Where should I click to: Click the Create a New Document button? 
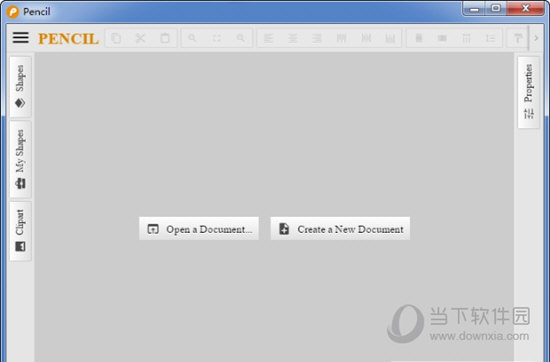point(340,229)
